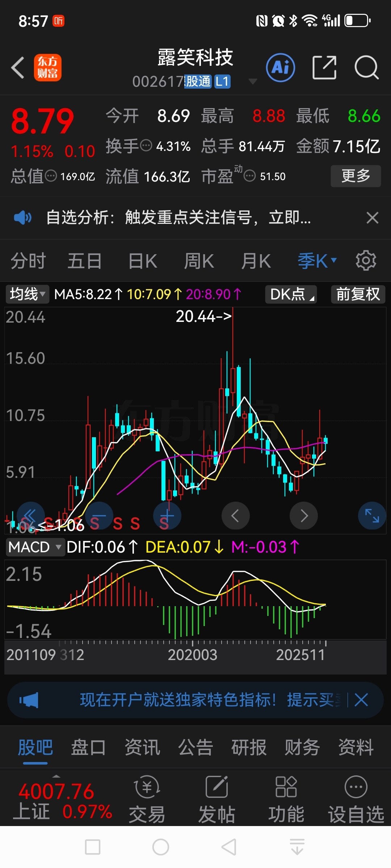
Task: Open the search magnifier icon
Action: (x=366, y=68)
